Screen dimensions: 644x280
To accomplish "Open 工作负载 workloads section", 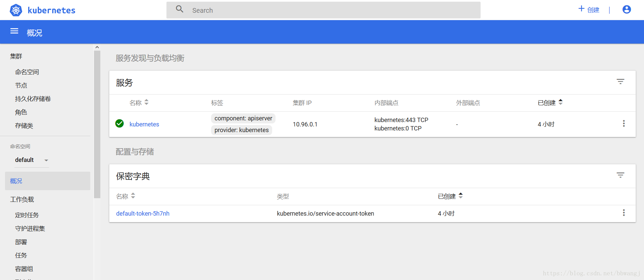I will 22,199.
